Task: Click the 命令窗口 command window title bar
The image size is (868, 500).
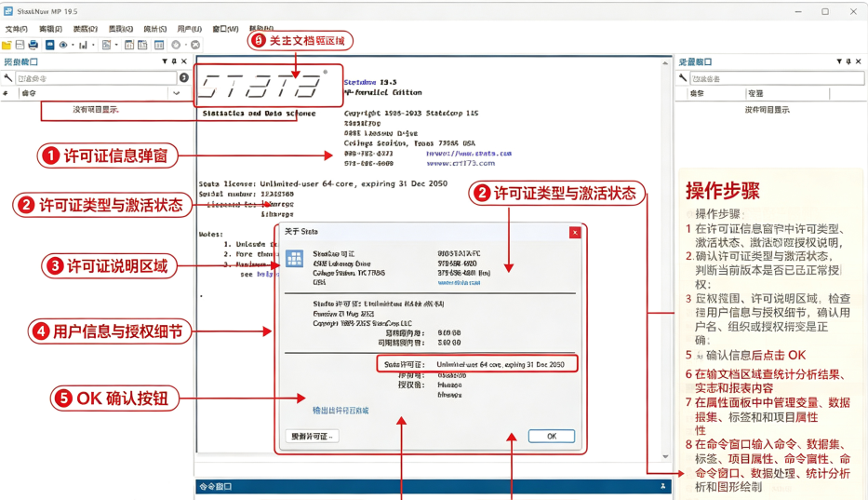Action: point(434,486)
